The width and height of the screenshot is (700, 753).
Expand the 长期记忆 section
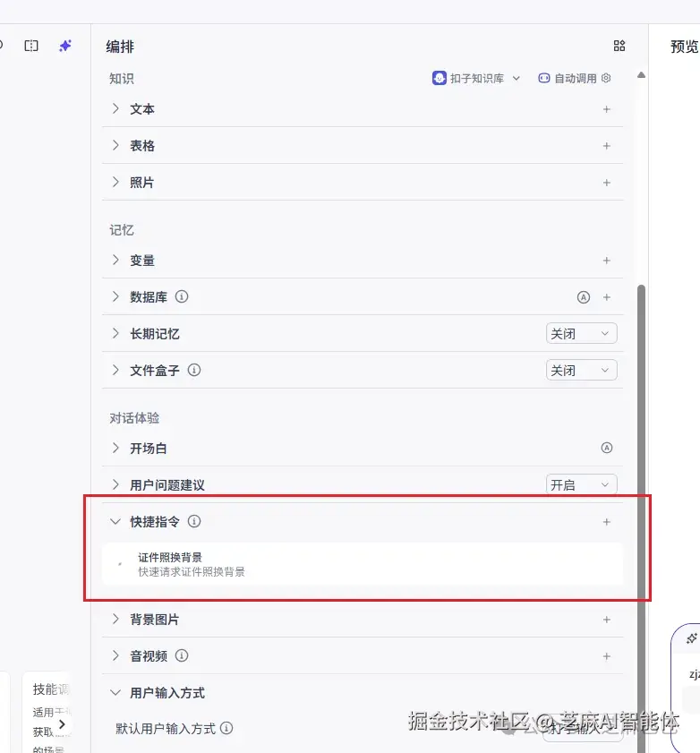115,333
